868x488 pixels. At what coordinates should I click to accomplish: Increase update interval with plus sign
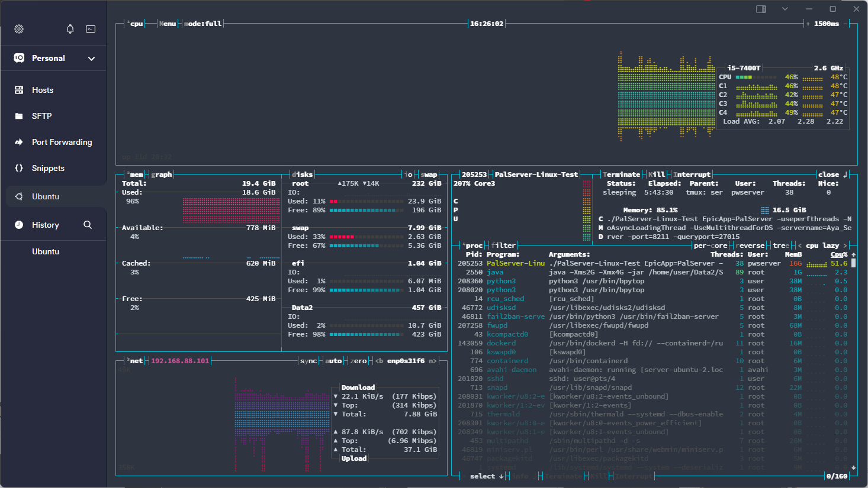[808, 24]
